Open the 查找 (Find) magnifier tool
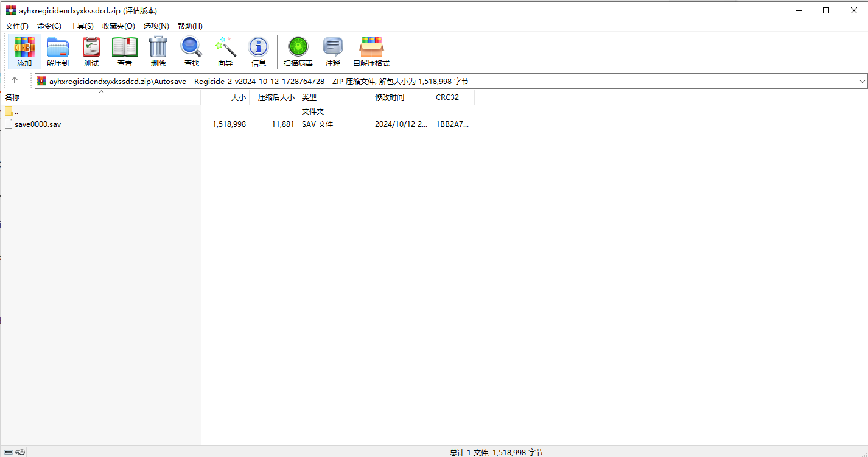 pyautogui.click(x=192, y=51)
